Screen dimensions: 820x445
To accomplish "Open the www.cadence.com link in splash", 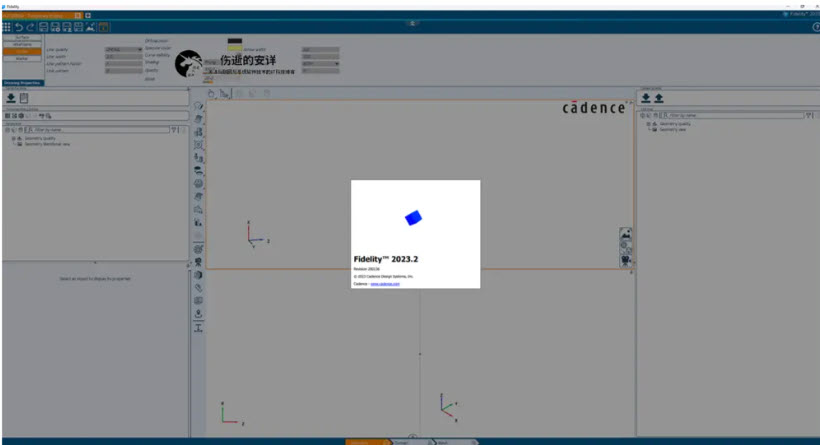I will 385,284.
